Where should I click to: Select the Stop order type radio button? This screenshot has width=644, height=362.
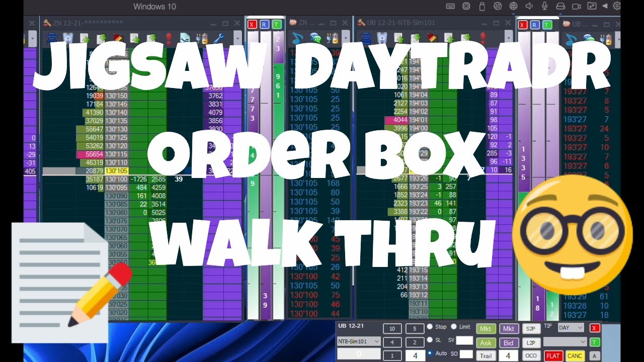pos(430,327)
